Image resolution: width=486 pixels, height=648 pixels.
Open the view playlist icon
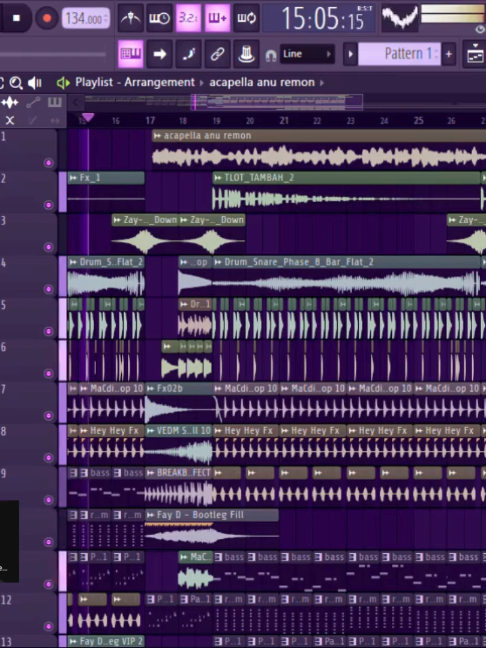475,54
